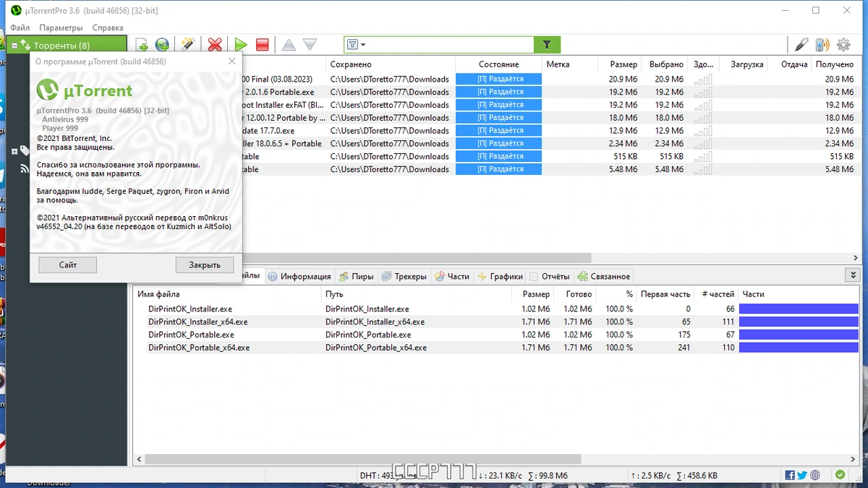
Task: Switch to the Связанное tab
Action: pos(603,276)
